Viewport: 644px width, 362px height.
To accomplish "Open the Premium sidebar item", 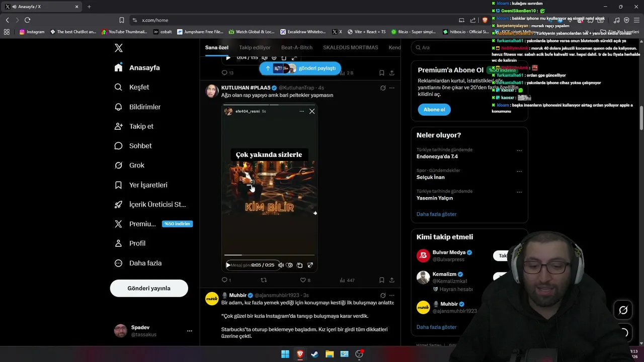I will pos(153,224).
